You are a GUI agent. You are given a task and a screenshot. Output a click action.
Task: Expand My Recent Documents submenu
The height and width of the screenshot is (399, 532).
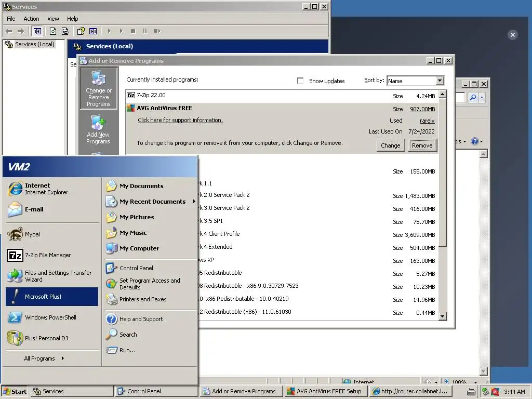click(x=150, y=202)
